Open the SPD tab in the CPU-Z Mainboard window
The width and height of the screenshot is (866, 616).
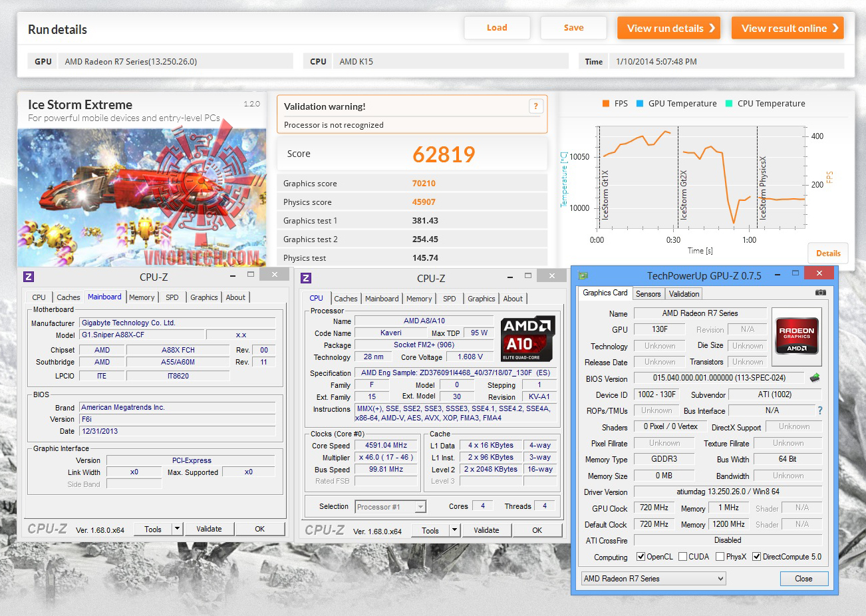point(172,297)
